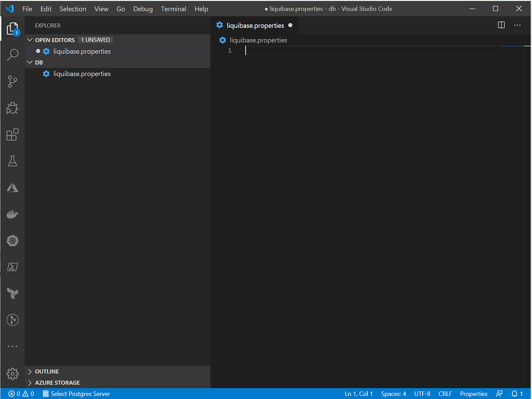Open the Go menu

point(121,9)
